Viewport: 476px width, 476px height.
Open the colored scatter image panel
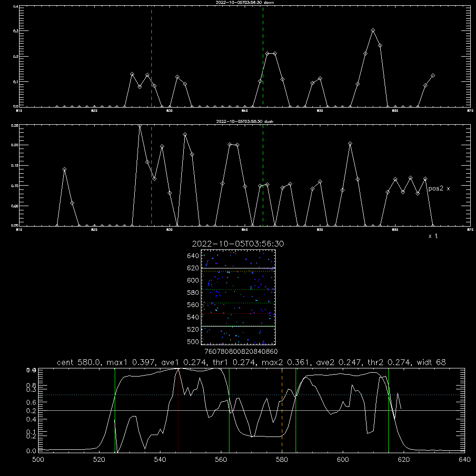click(238, 297)
